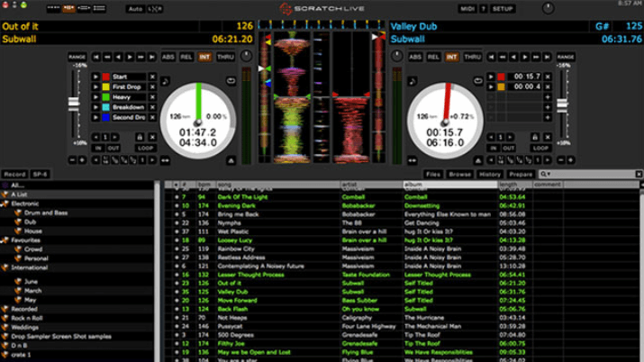Image resolution: width=644 pixels, height=362 pixels.
Task: Skip to next track on right deck
Action: [547, 57]
